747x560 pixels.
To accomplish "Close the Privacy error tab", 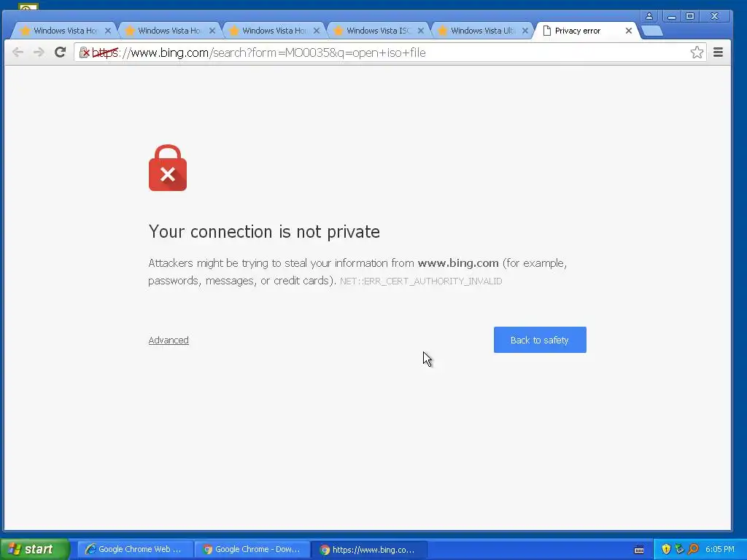I will [628, 31].
